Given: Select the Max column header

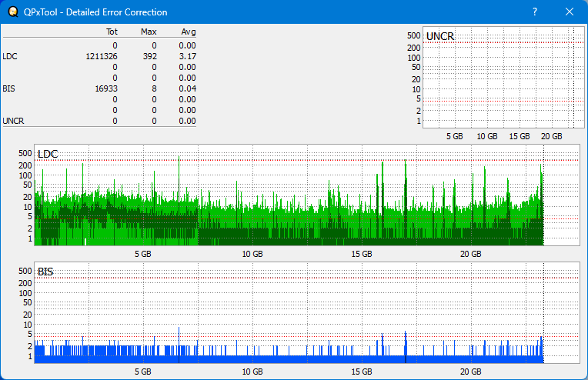Looking at the screenshot, I should click(x=149, y=32).
